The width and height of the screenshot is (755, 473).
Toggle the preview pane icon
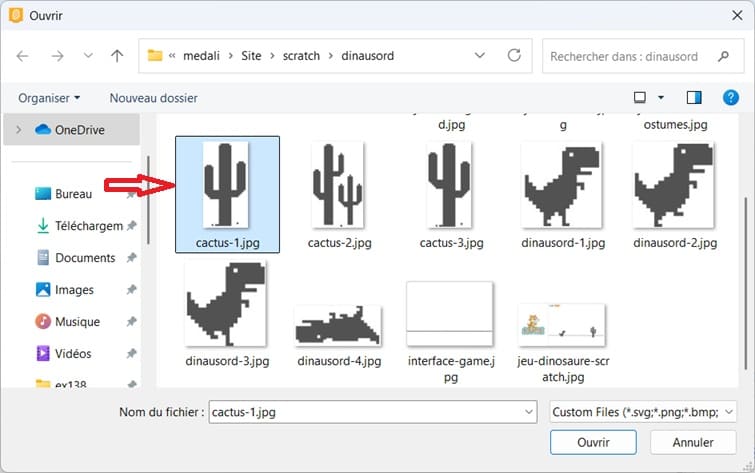[694, 98]
